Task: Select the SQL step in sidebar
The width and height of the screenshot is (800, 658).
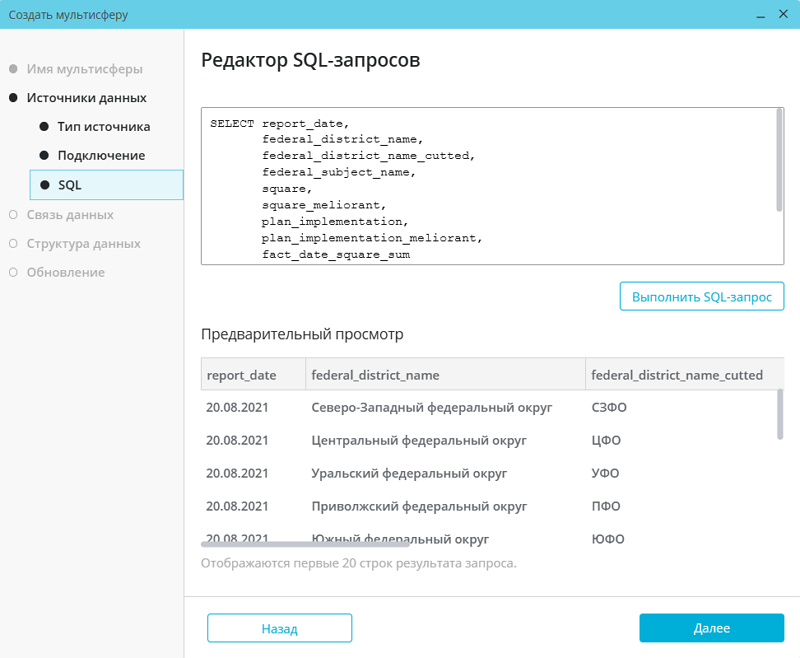Action: tap(70, 185)
